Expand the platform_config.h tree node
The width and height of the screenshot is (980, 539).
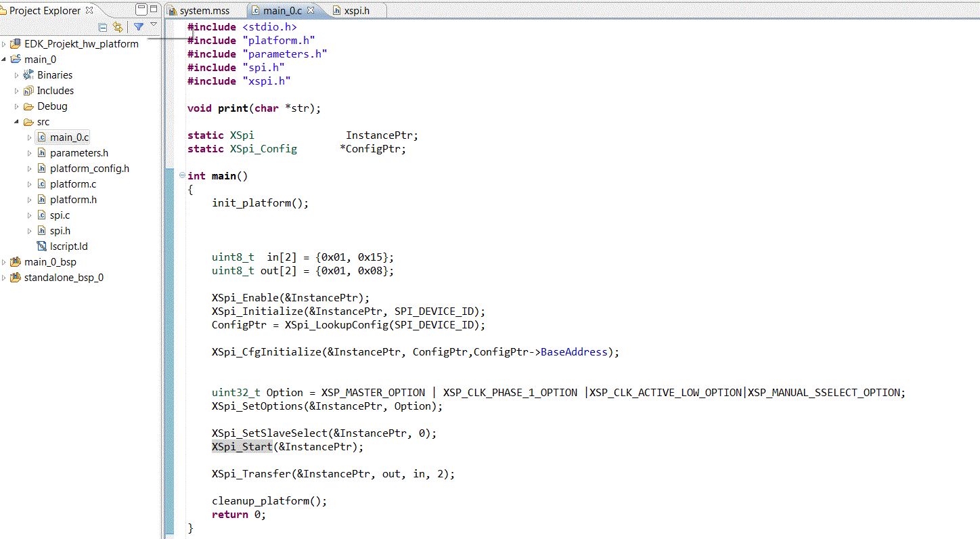click(x=29, y=169)
